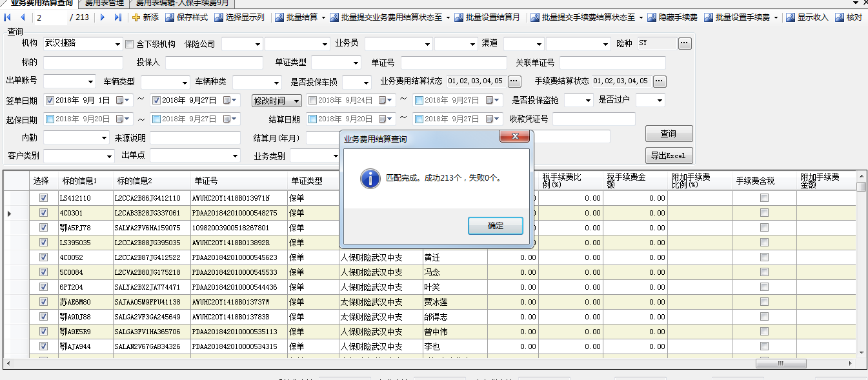
Task: Uncheck the row LS412110 selection checkbox
Action: (x=44, y=198)
